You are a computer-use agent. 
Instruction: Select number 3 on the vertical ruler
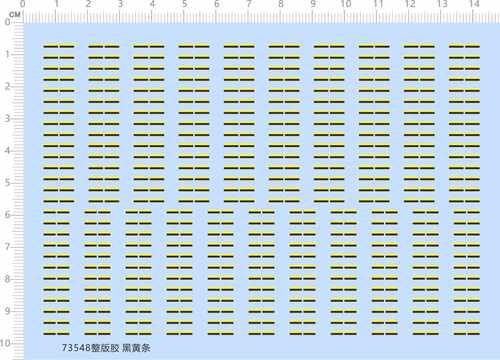tap(7, 118)
